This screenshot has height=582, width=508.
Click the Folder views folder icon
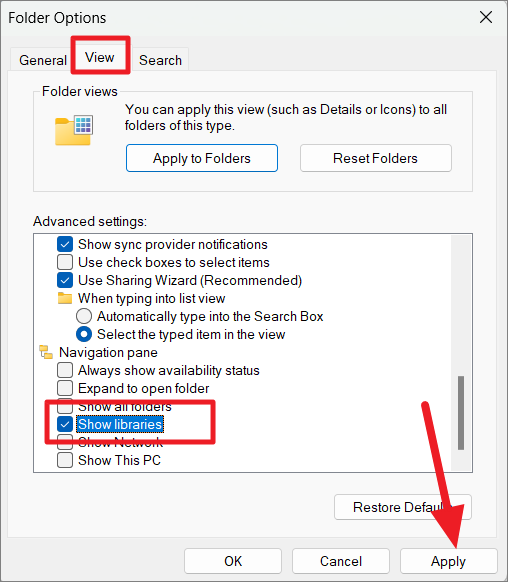(x=74, y=130)
